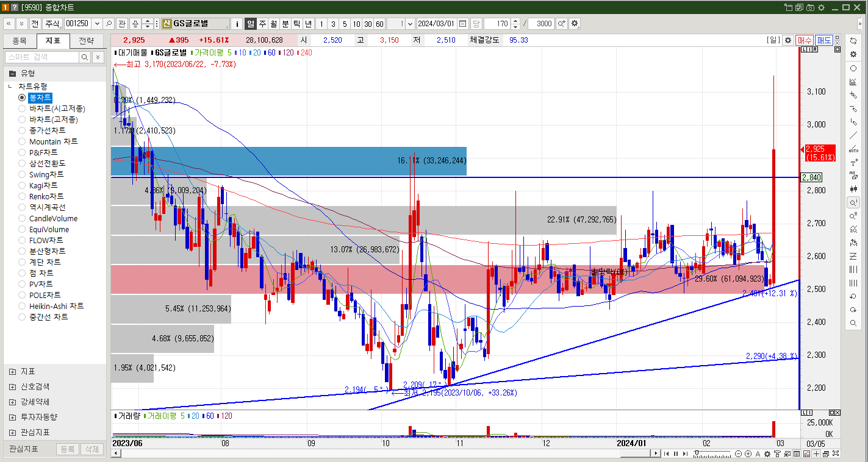The width and height of the screenshot is (868, 462).
Task: Click the red 매수 buy button
Action: point(805,40)
